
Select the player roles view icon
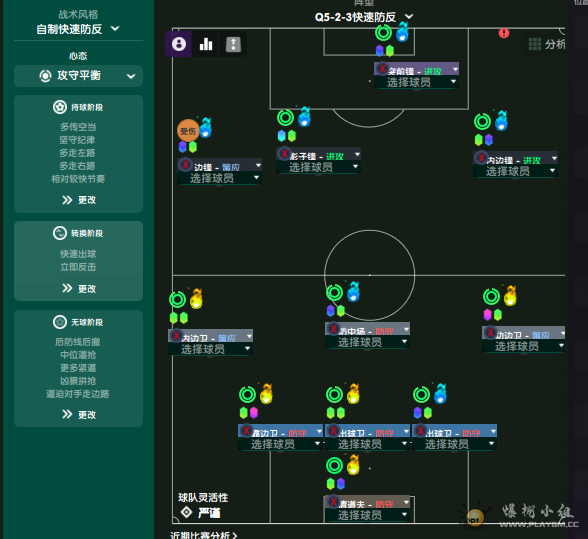point(179,44)
